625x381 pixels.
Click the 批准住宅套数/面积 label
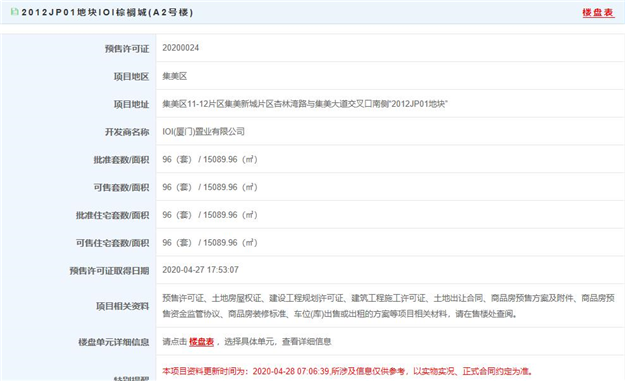[112, 215]
